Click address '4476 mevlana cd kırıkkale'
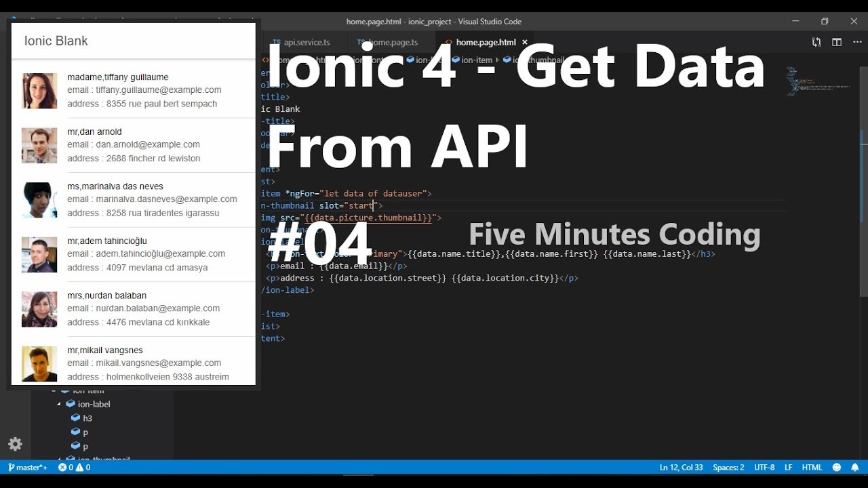The height and width of the screenshot is (488, 868). point(158,322)
